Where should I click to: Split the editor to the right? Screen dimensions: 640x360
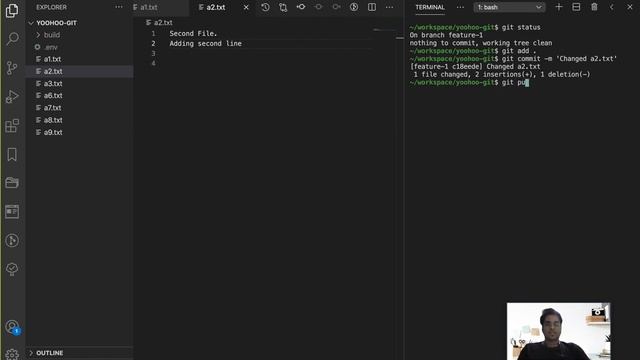372,7
